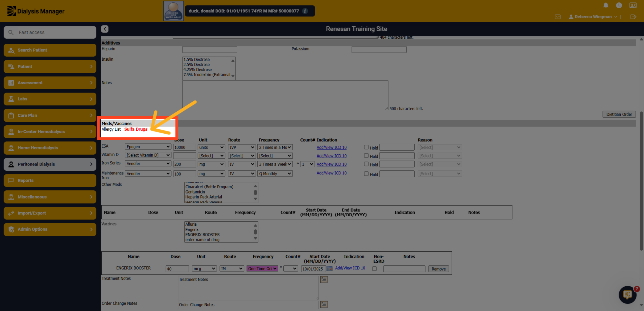Click the Vaccines list scrollbar thumb
This screenshot has height=311, width=644.
point(255,232)
